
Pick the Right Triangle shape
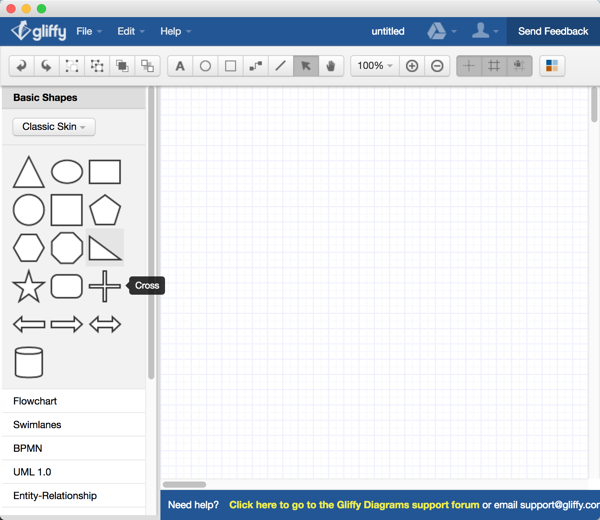(105, 248)
